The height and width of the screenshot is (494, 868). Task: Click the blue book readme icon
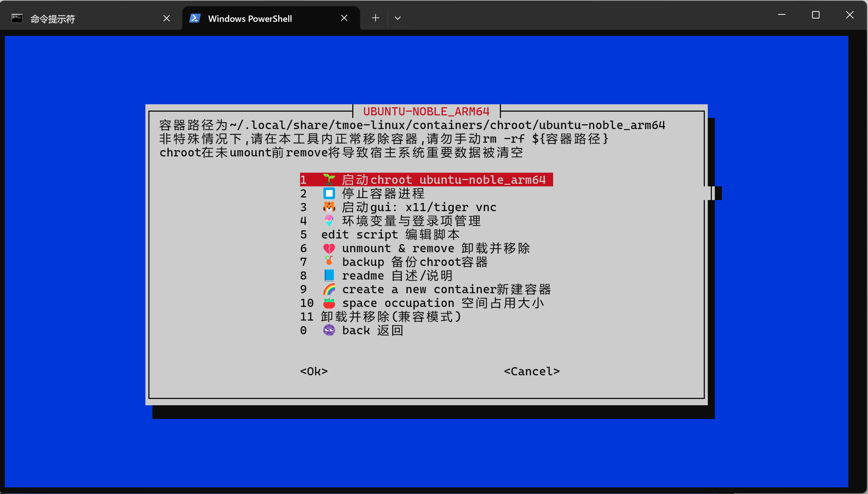click(x=329, y=275)
